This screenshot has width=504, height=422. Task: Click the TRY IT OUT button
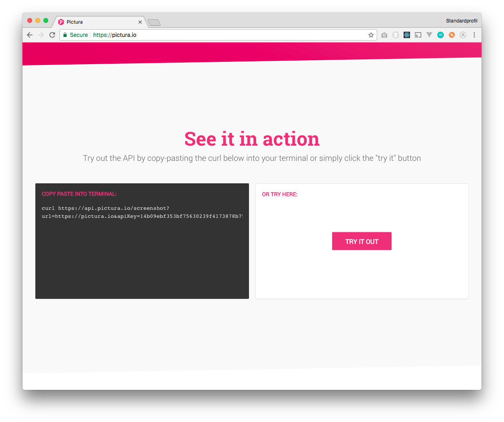click(362, 241)
